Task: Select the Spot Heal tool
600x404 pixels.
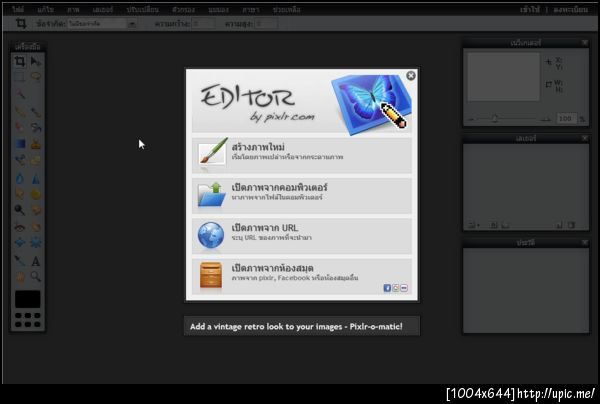Action: [36, 227]
